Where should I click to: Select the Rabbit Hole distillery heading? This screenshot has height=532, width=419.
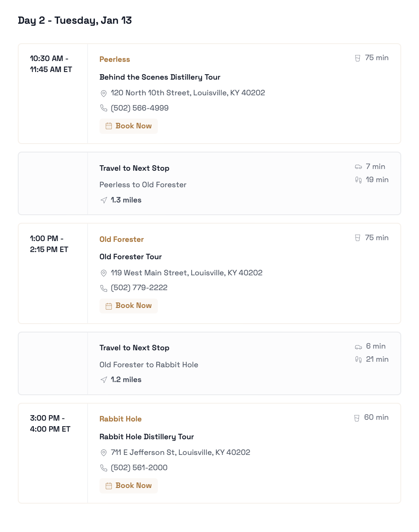point(121,419)
